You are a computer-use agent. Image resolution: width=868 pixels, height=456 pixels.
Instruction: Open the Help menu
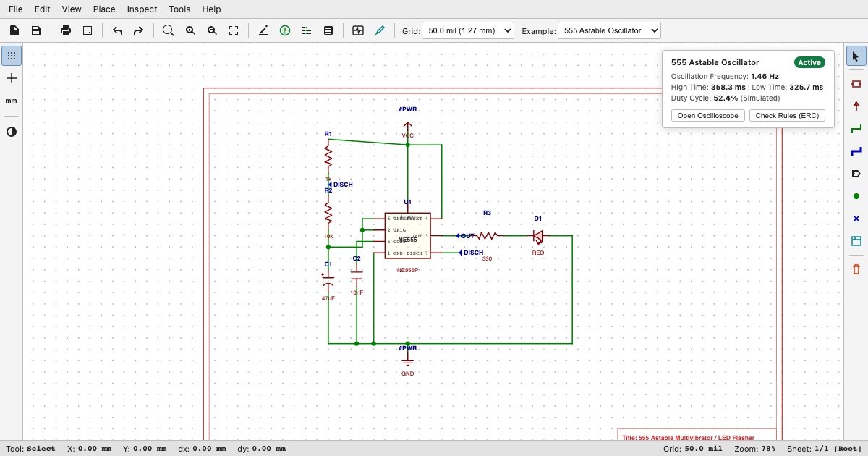(212, 9)
